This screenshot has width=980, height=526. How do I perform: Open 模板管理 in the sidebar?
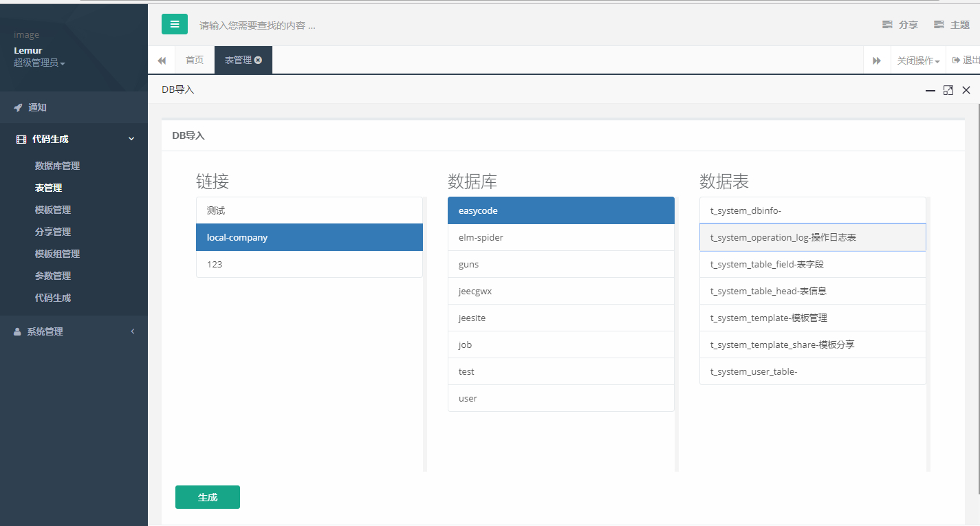click(53, 210)
